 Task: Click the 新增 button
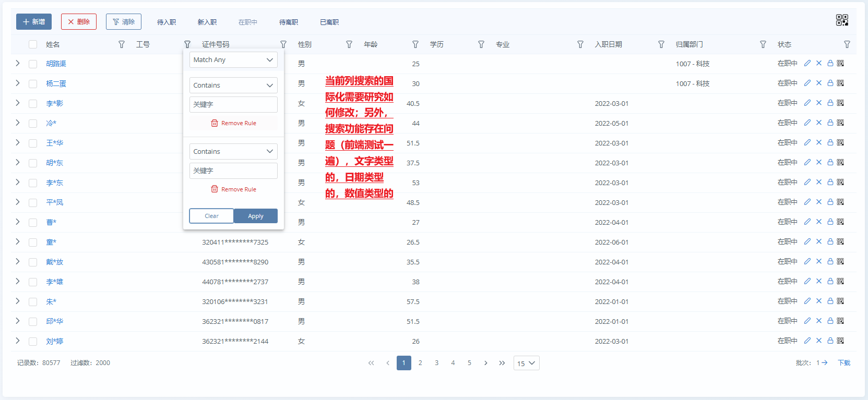pos(34,21)
